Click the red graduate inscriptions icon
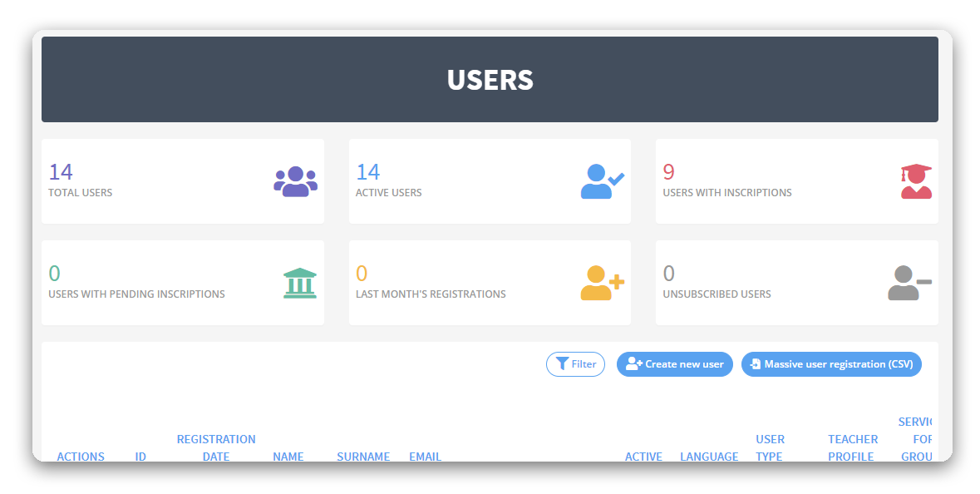The height and width of the screenshot is (494, 980). (x=916, y=181)
